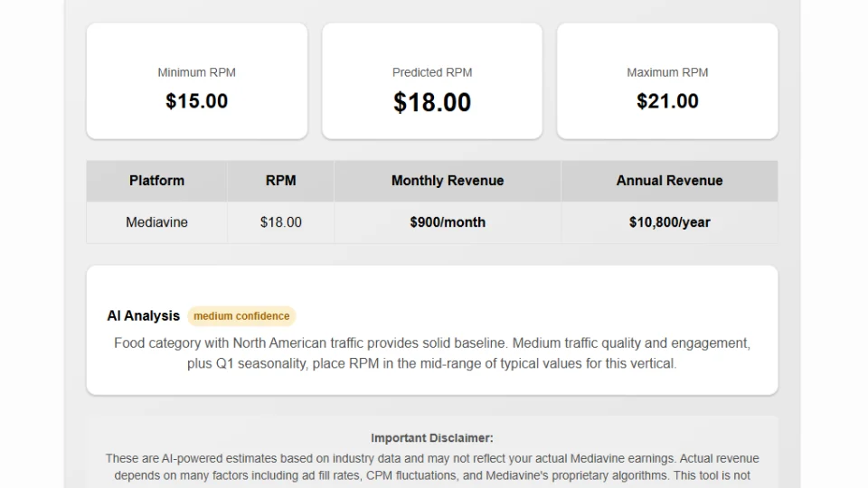This screenshot has height=488, width=868.
Task: Click the Important Disclaimer heading
Action: click(x=432, y=438)
